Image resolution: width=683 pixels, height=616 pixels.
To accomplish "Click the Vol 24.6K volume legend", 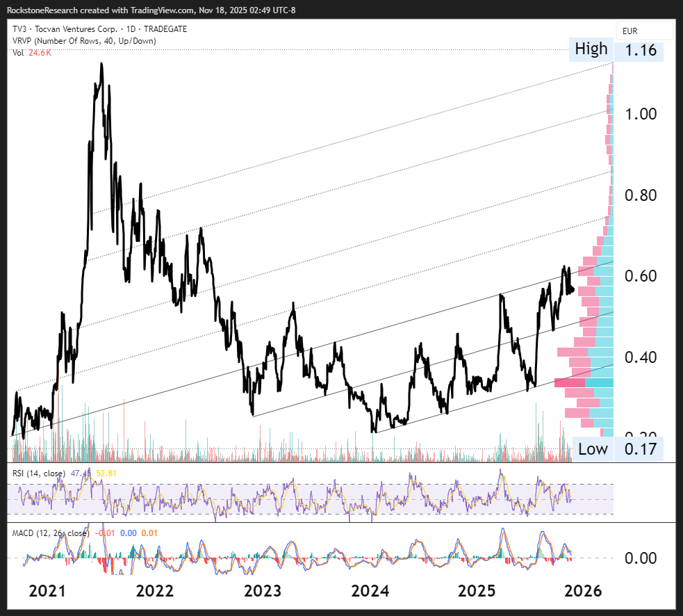I will (32, 53).
